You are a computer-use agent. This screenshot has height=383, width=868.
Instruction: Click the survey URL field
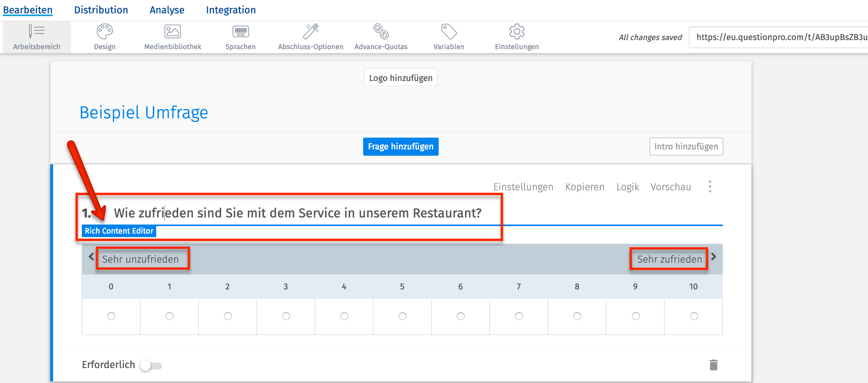click(x=779, y=37)
